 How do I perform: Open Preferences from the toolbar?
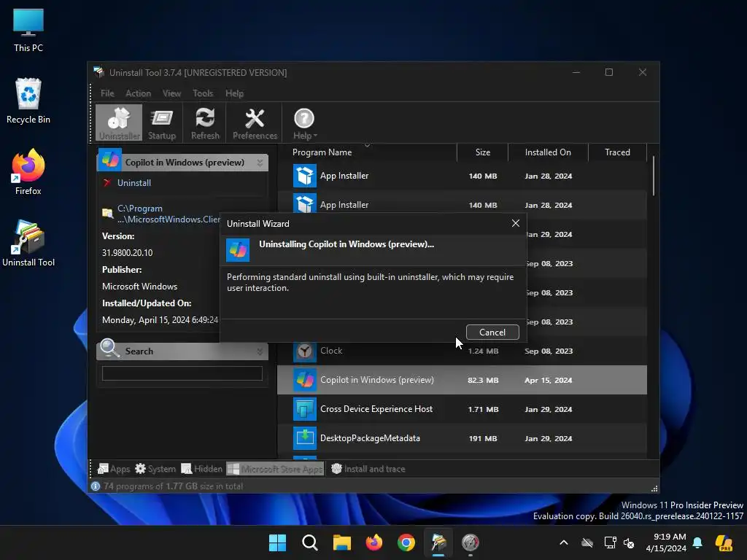(255, 122)
